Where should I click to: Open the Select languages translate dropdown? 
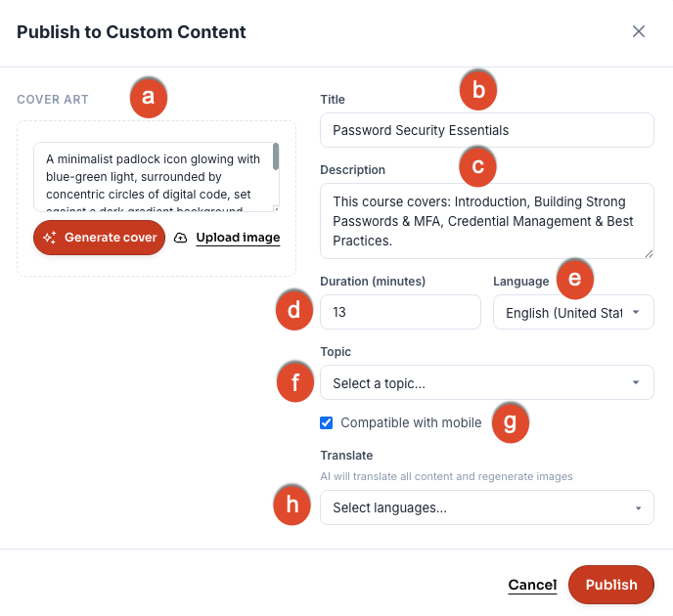point(487,507)
